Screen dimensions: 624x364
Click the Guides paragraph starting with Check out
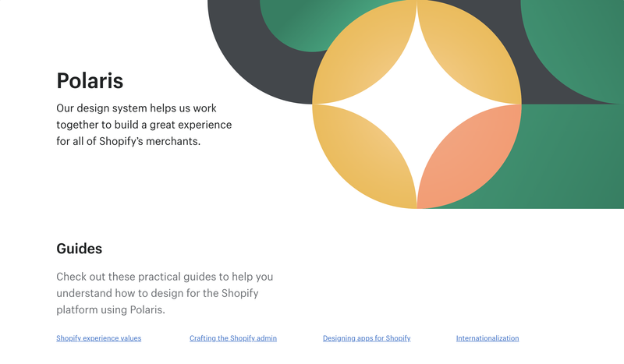(165, 293)
